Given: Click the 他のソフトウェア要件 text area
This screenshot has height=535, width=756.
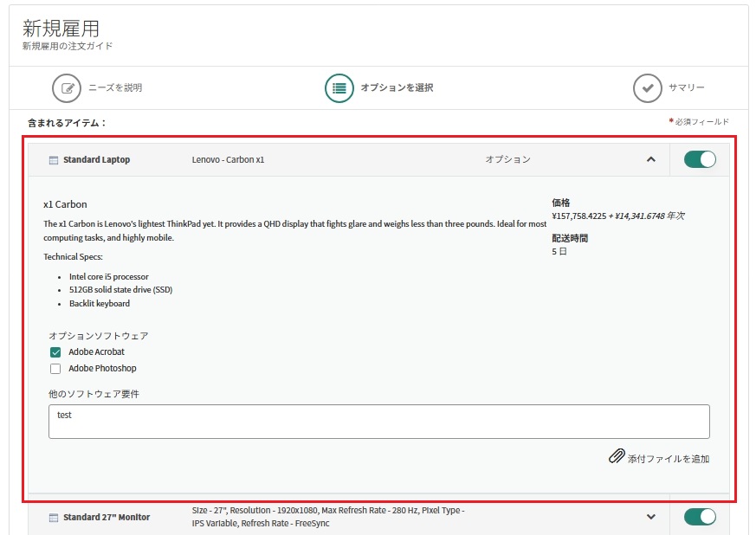Looking at the screenshot, I should pos(379,422).
